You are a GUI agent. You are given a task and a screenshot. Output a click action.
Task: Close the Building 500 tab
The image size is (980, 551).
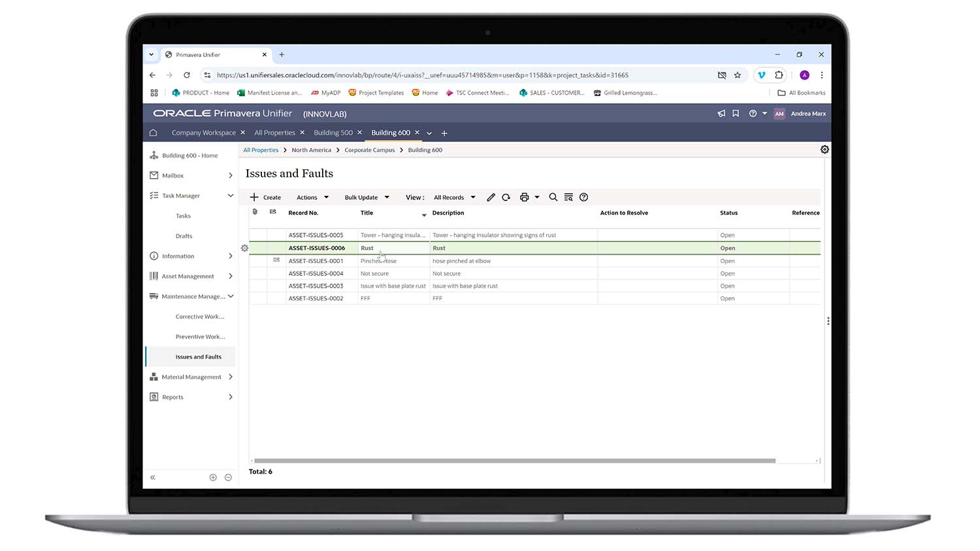359,133
